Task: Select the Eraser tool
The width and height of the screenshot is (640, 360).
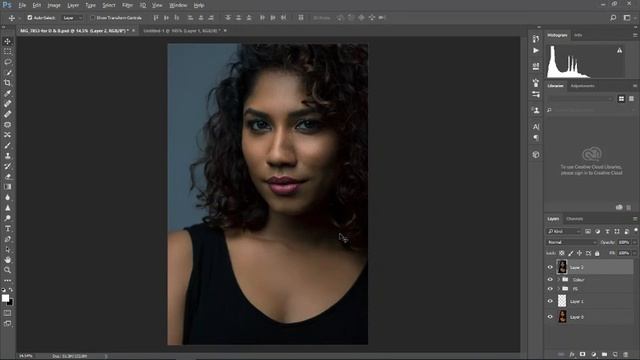Action: [7, 177]
